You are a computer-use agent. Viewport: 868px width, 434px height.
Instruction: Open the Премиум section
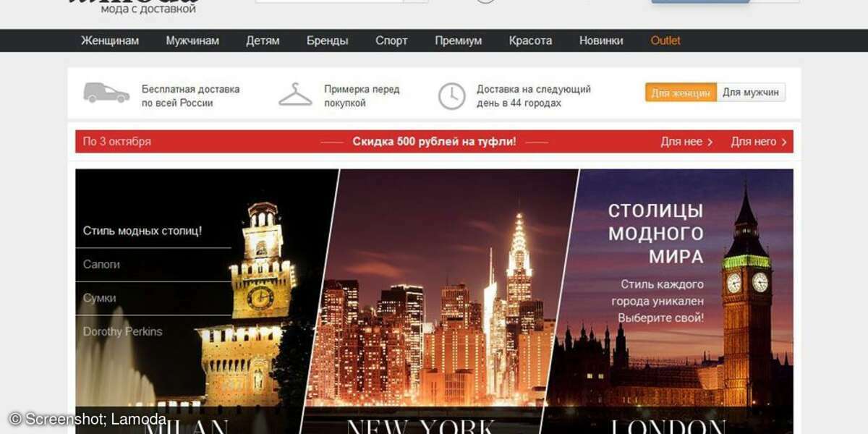click(x=458, y=41)
